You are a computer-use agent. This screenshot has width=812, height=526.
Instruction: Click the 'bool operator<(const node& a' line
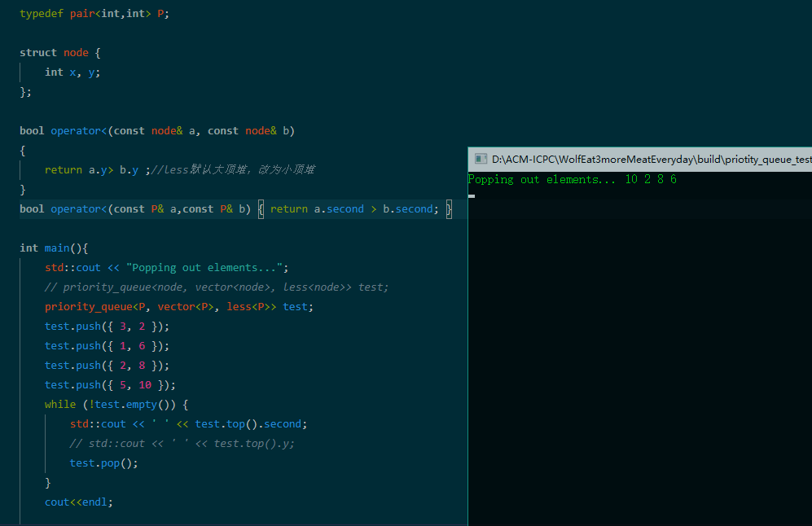[x=157, y=131]
